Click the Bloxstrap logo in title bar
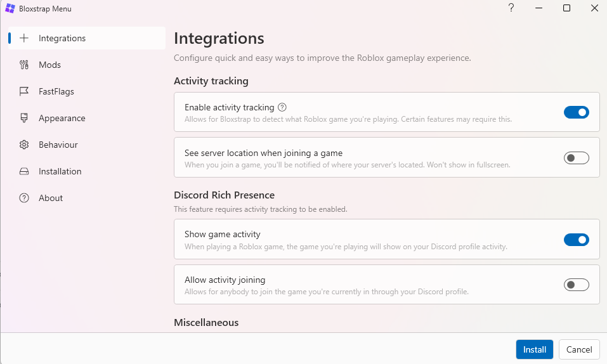 [10, 9]
